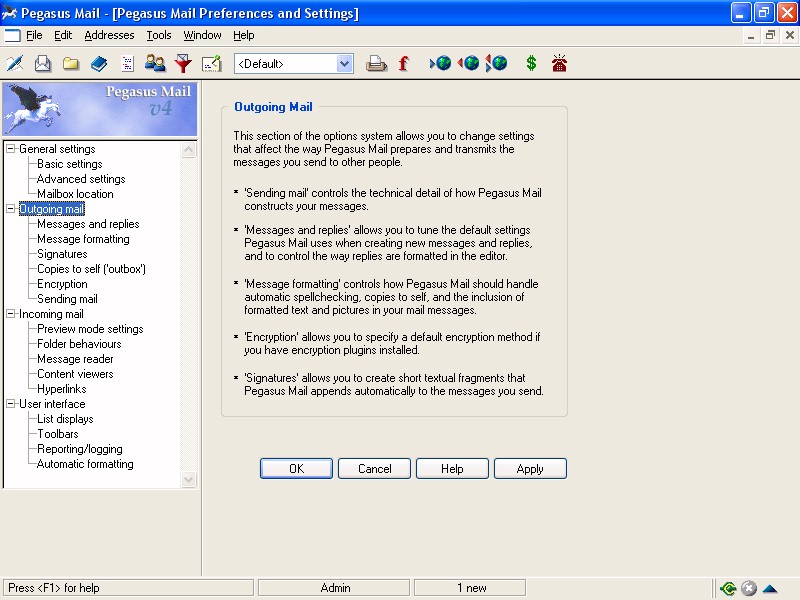The height and width of the screenshot is (600, 800).
Task: Click the '1 new' status bar field
Action: (x=470, y=588)
